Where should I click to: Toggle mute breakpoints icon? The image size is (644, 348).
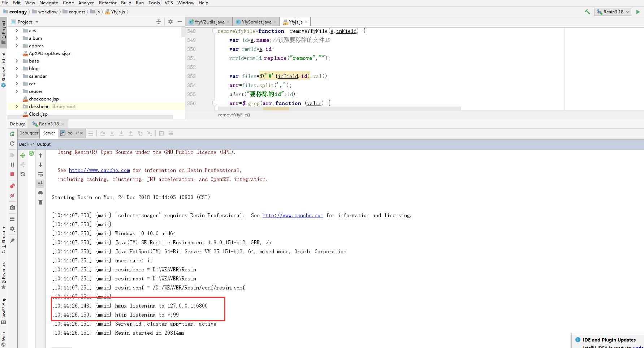point(12,196)
